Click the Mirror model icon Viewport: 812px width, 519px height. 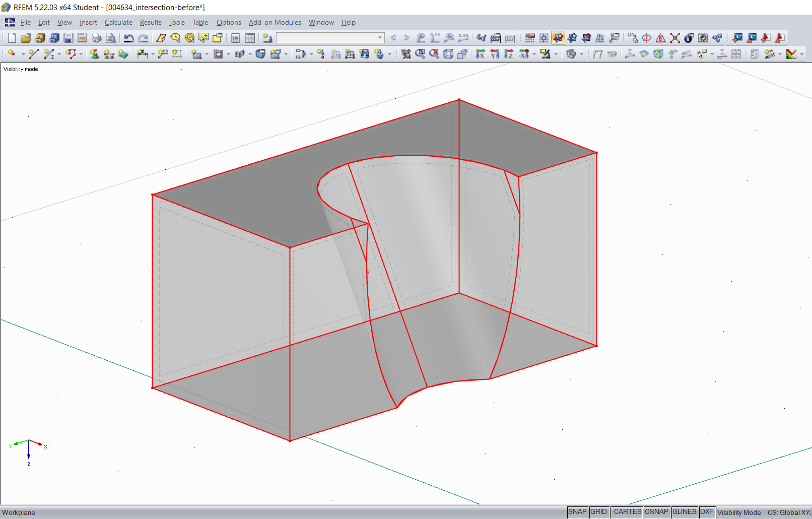point(661,38)
